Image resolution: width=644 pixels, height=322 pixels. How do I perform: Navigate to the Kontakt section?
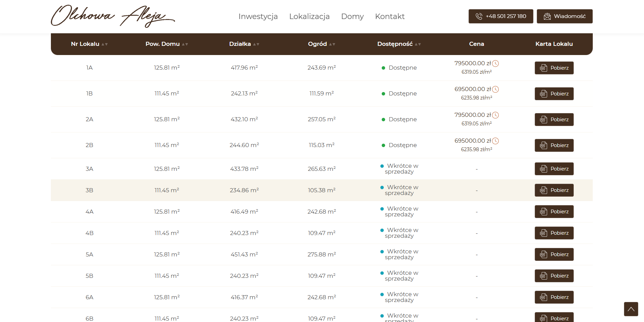tap(390, 16)
